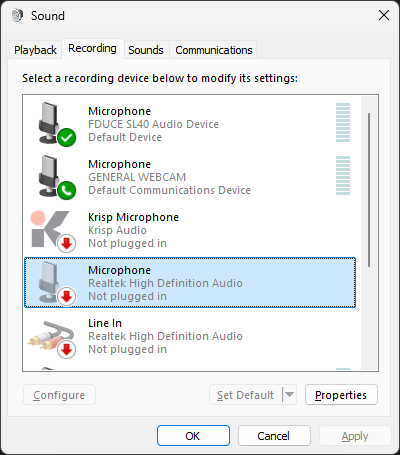Click the device list vertical scrollbar

pos(369,190)
